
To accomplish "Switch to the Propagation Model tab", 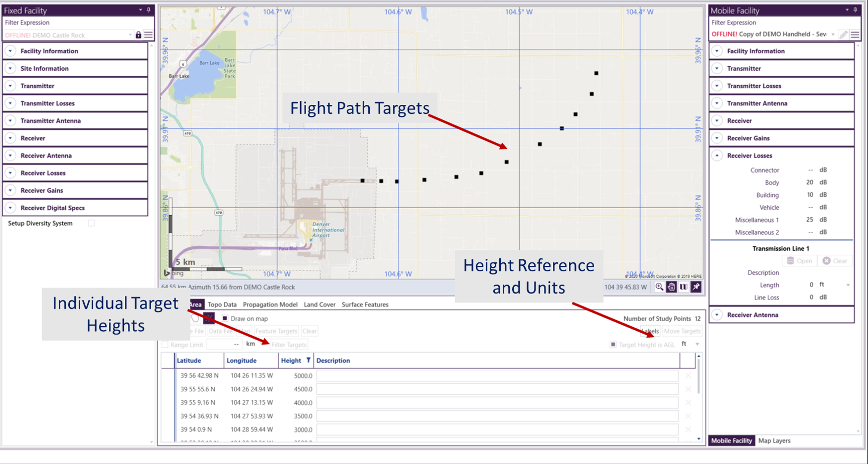I will 270,304.
